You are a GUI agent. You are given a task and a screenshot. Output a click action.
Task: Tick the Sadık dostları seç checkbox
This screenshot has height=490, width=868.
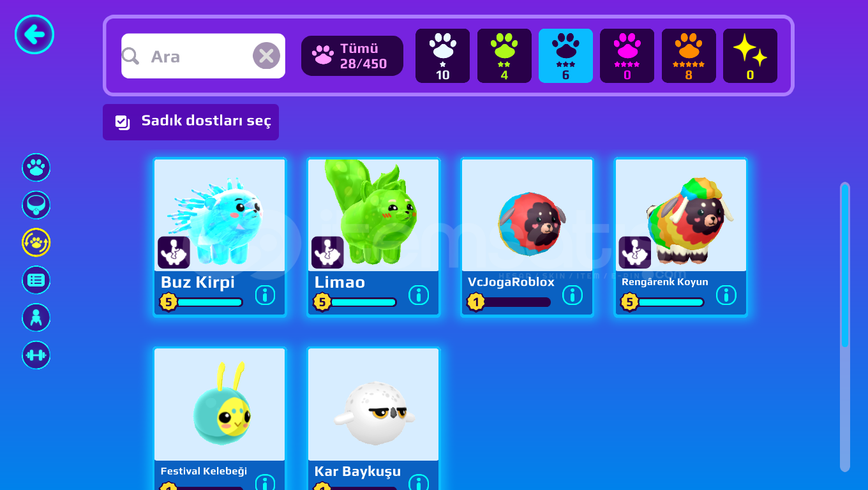click(x=123, y=122)
